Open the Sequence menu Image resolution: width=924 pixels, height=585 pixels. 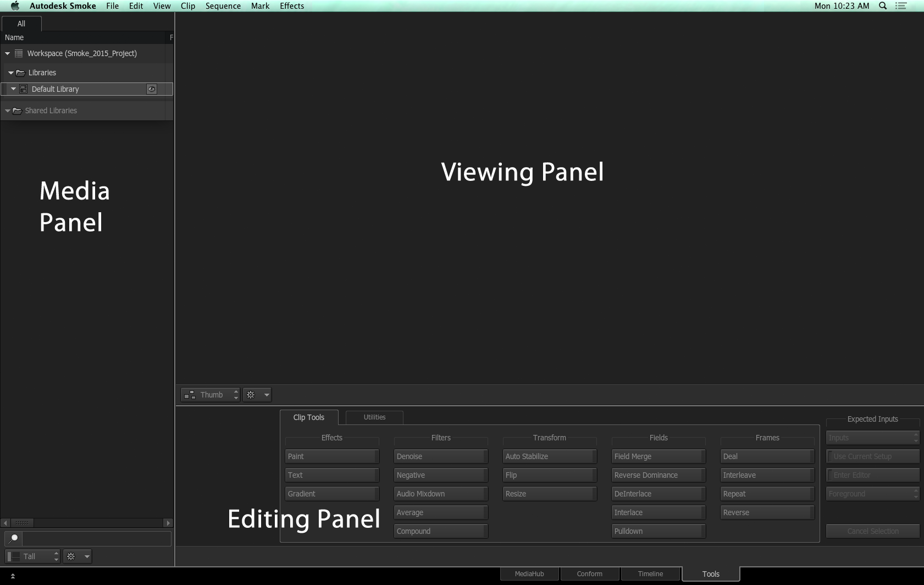(223, 6)
